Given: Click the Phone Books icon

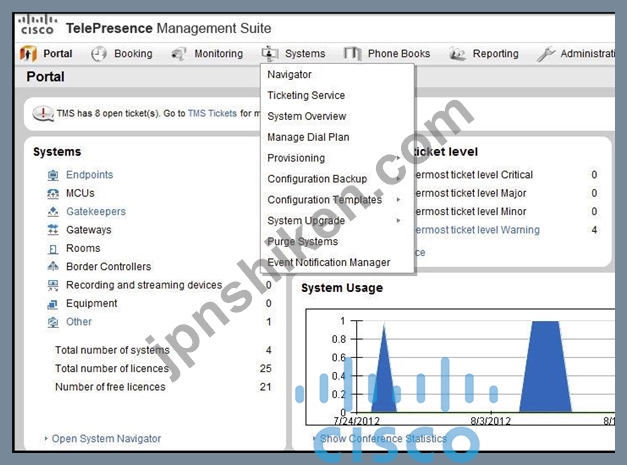Looking at the screenshot, I should [352, 54].
